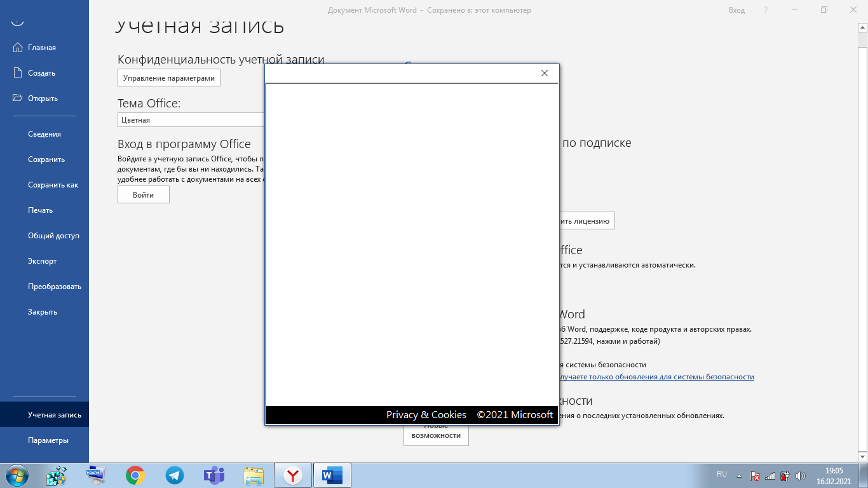Open Word help question mark icon

click(766, 10)
